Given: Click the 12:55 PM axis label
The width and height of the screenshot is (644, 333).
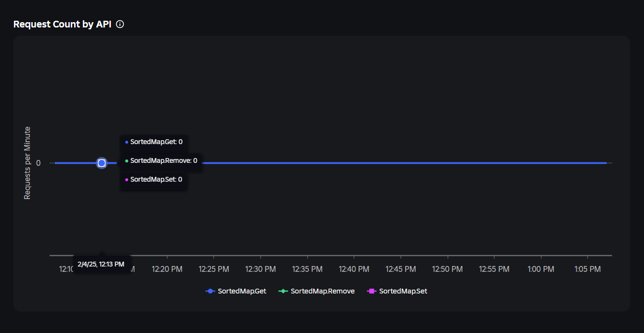Looking at the screenshot, I should tap(494, 269).
